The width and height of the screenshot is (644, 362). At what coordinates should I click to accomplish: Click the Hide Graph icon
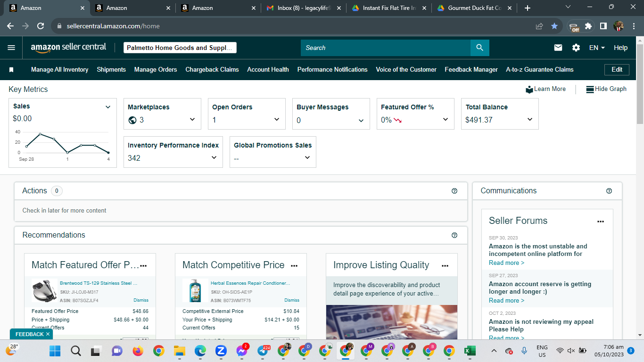(590, 89)
